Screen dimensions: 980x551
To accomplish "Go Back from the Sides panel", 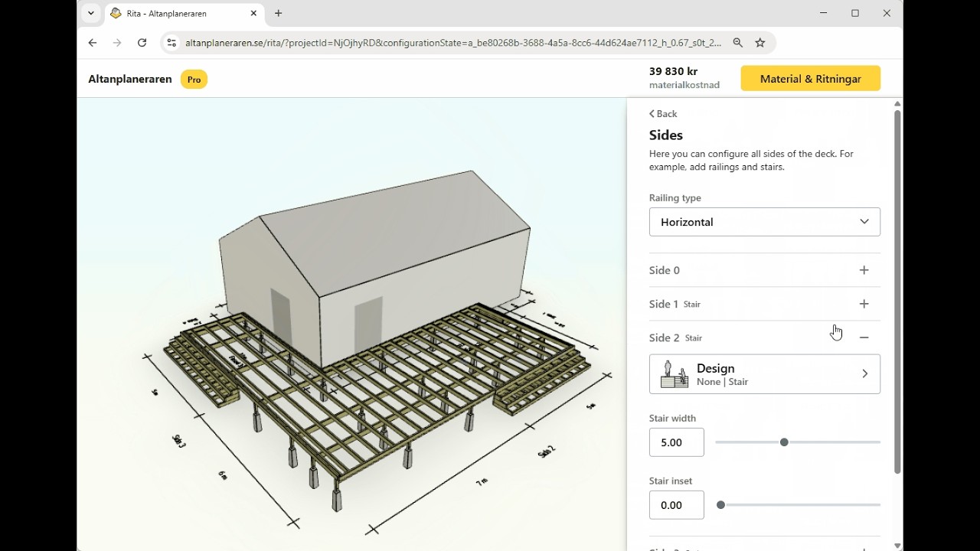I will coord(663,113).
